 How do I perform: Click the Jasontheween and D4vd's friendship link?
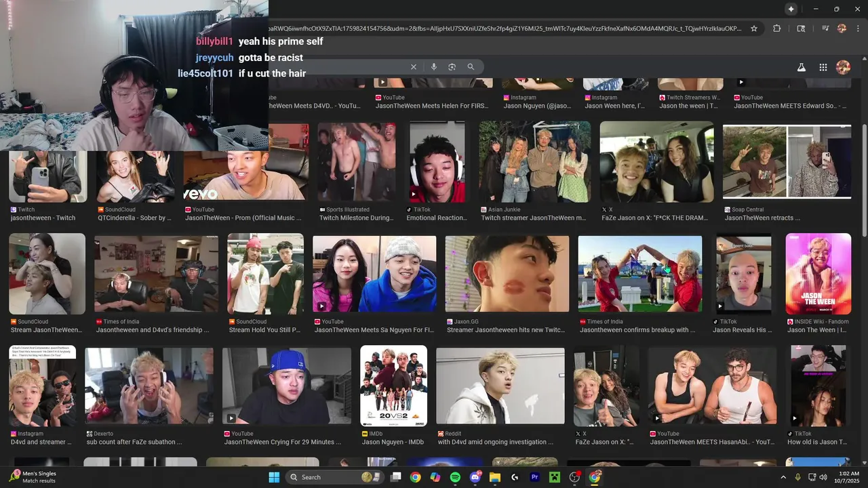[153, 330]
